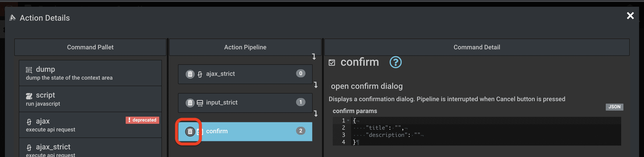Click the insert arrow above ajax_strict step
Image resolution: width=644 pixels, height=157 pixels.
[x=314, y=57]
